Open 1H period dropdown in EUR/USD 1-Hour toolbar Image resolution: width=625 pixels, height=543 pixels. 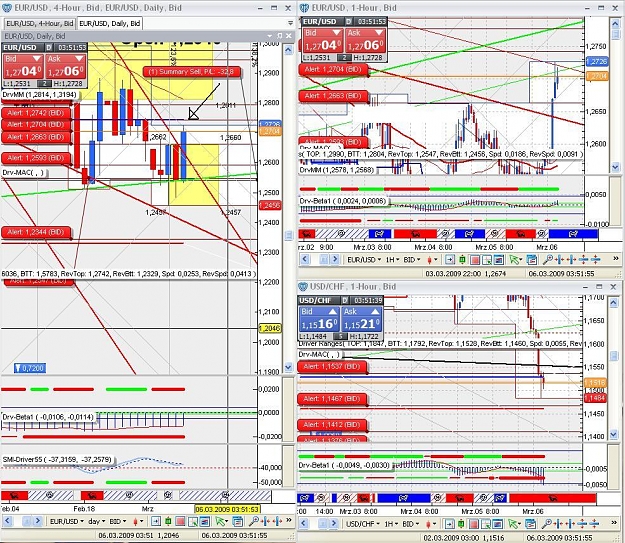[392, 260]
